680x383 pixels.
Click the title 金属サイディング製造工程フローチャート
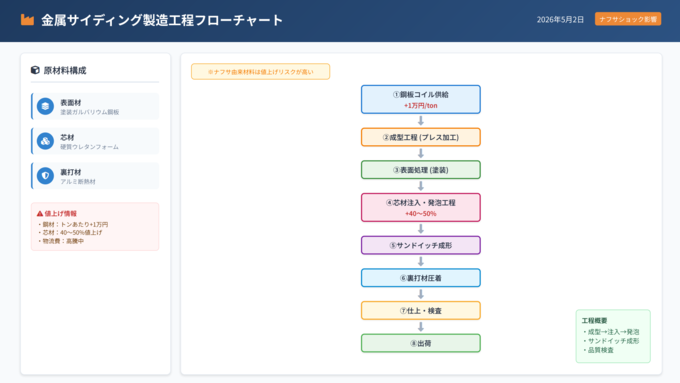click(162, 20)
